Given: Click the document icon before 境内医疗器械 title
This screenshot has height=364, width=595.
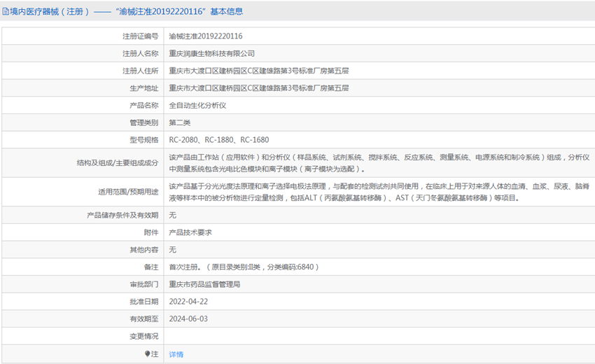Looking at the screenshot, I should [x=6, y=11].
